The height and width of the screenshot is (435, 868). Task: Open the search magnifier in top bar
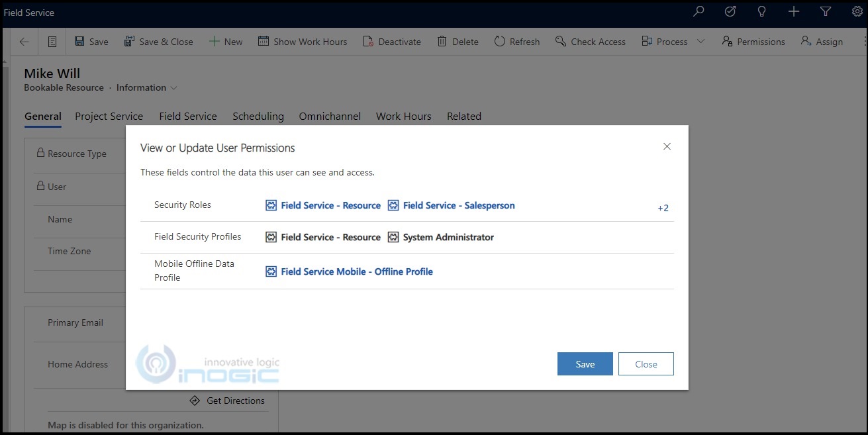click(699, 11)
